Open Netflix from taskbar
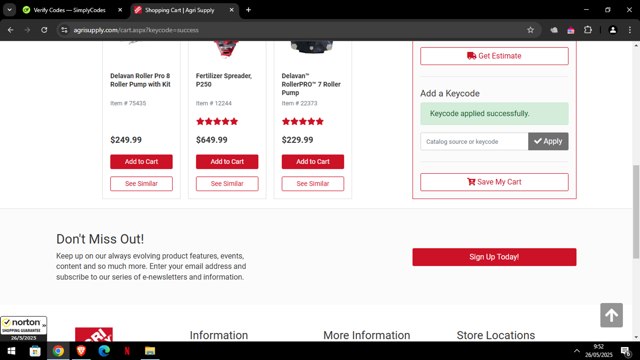640x360 pixels. point(127,351)
